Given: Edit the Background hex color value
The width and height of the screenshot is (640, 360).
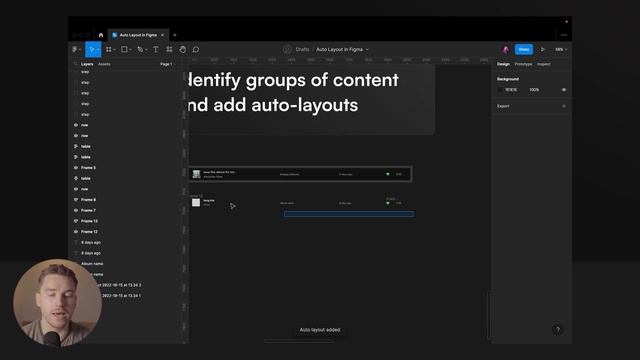Looking at the screenshot, I should pos(511,90).
